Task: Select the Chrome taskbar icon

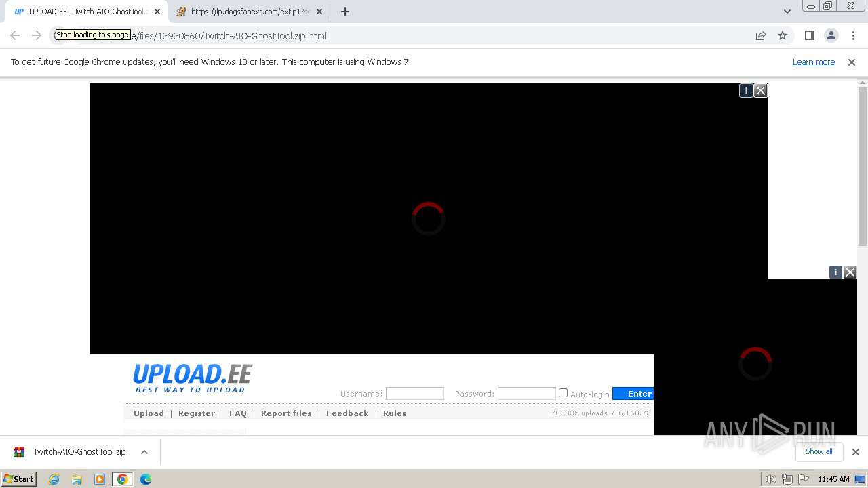Action: click(x=123, y=479)
